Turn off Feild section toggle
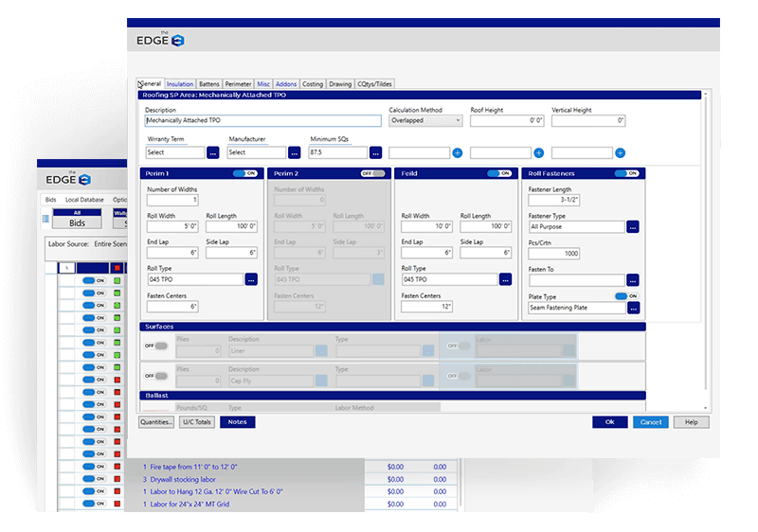758x532 pixels. [499, 173]
